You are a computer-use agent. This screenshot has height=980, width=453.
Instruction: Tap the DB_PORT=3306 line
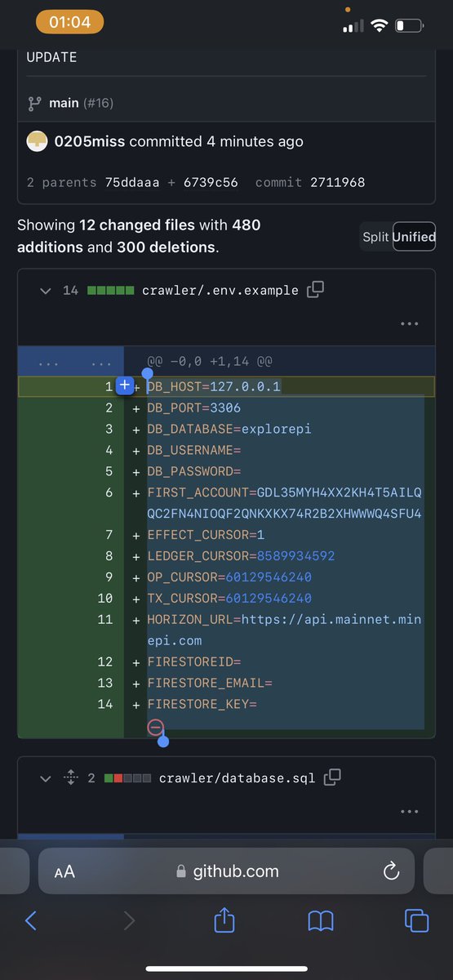(193, 408)
